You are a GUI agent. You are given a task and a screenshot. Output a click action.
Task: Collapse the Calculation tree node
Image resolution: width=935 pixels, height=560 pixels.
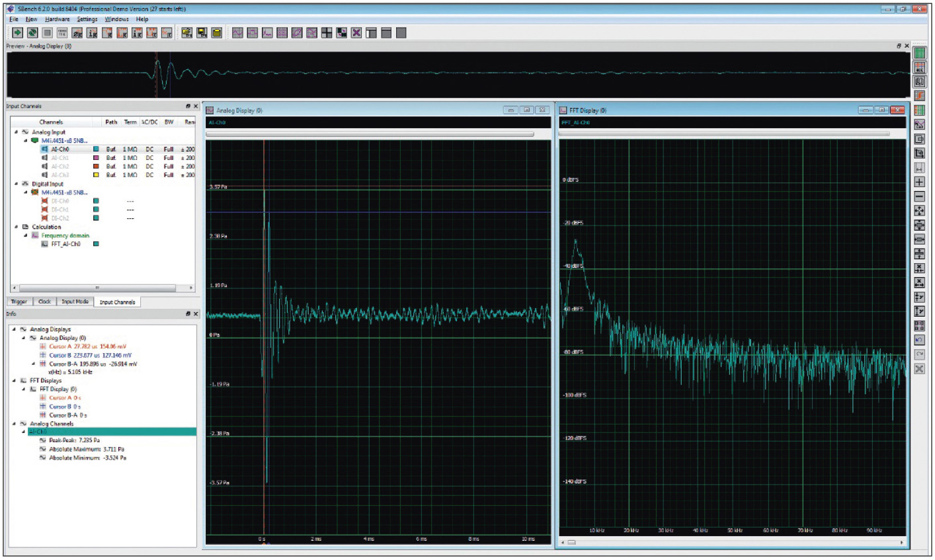click(16, 227)
